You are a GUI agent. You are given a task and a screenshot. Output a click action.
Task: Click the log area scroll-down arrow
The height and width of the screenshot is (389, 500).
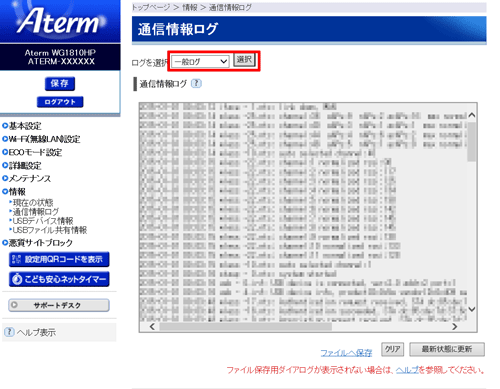472,309
